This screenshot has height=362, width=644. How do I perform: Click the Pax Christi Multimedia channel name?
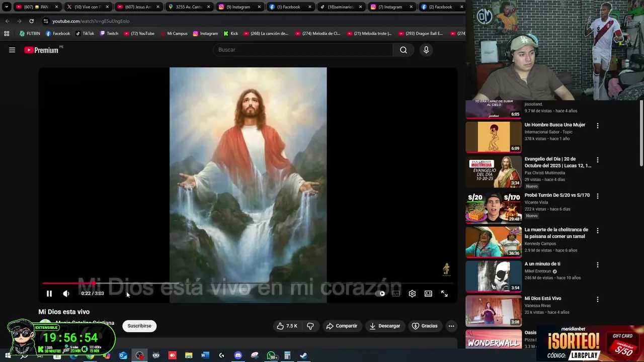[545, 173]
